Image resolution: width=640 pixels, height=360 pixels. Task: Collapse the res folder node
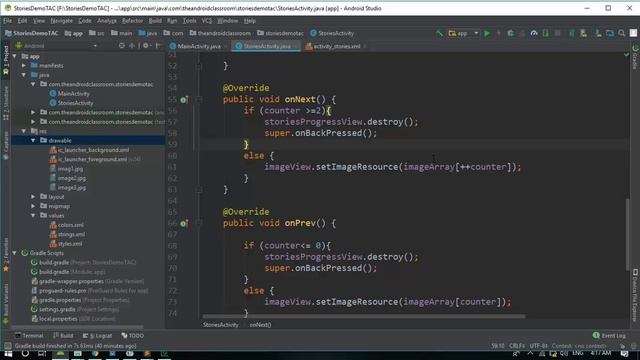[x=24, y=131]
